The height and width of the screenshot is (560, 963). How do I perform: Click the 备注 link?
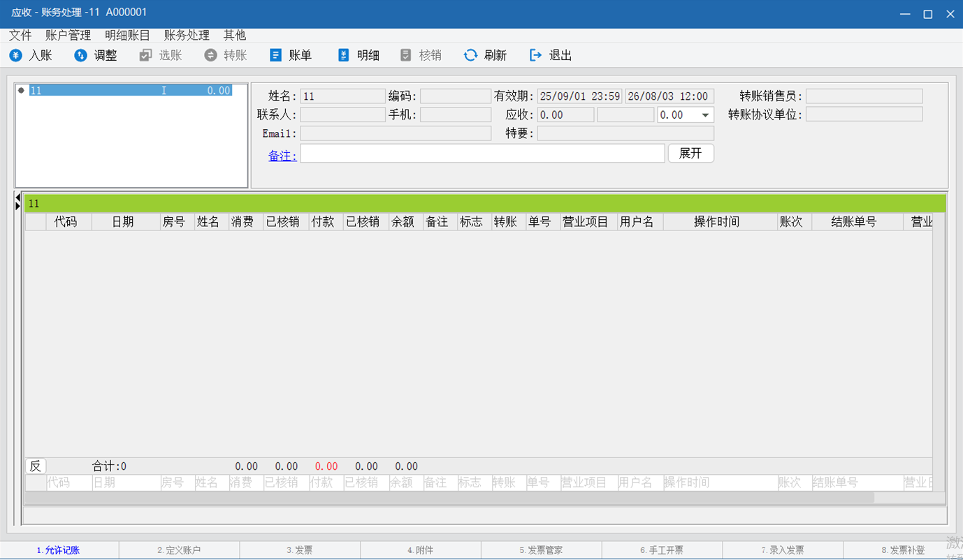[x=282, y=156]
